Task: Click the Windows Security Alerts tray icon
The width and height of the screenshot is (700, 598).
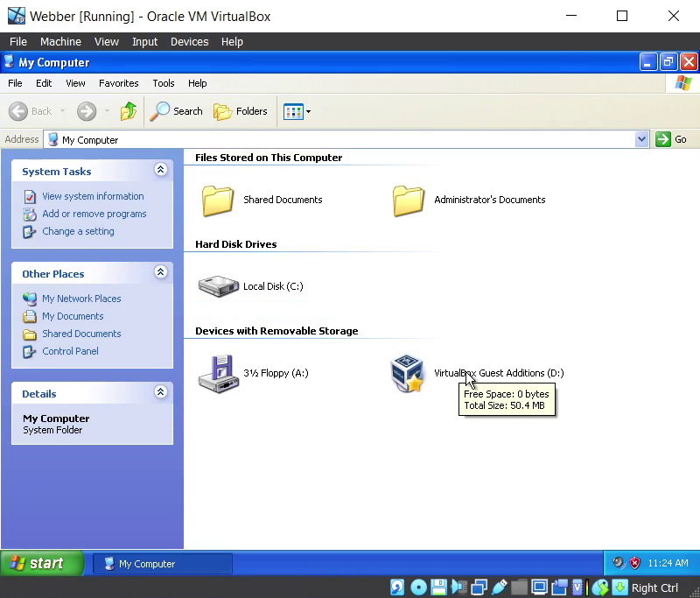Action: tap(634, 564)
